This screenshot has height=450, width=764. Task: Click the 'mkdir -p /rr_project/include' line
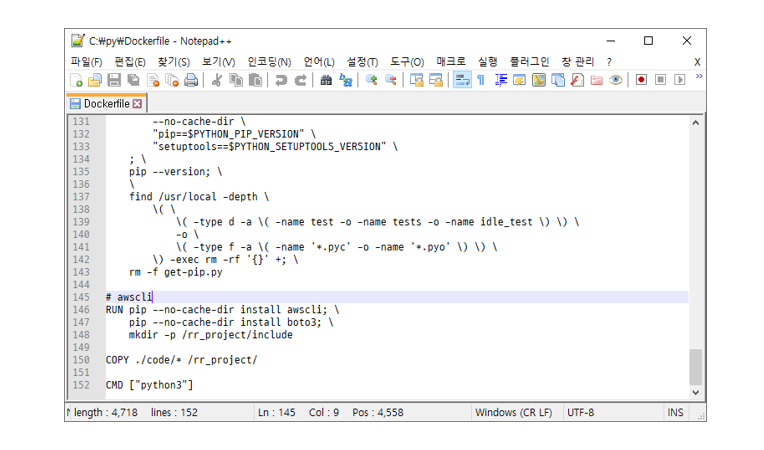click(210, 335)
